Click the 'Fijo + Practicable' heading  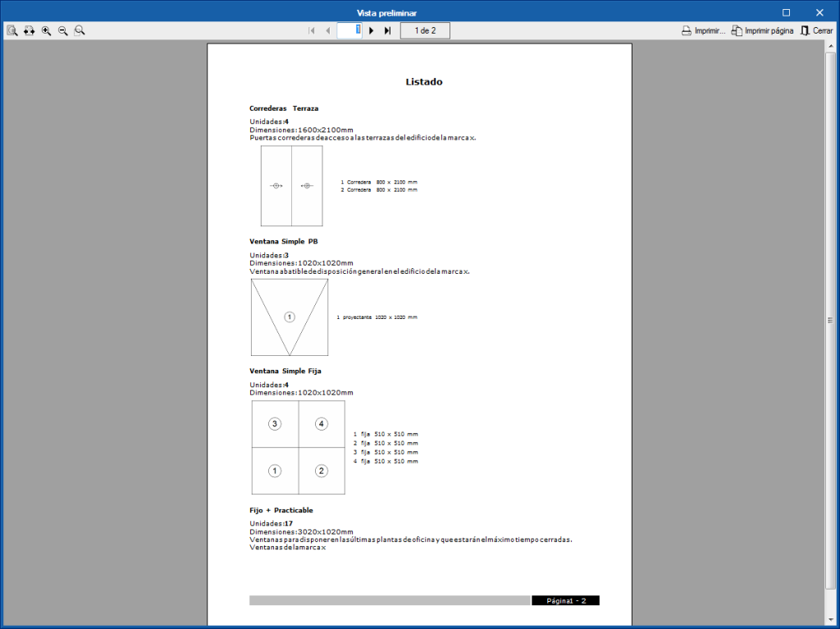pos(281,510)
